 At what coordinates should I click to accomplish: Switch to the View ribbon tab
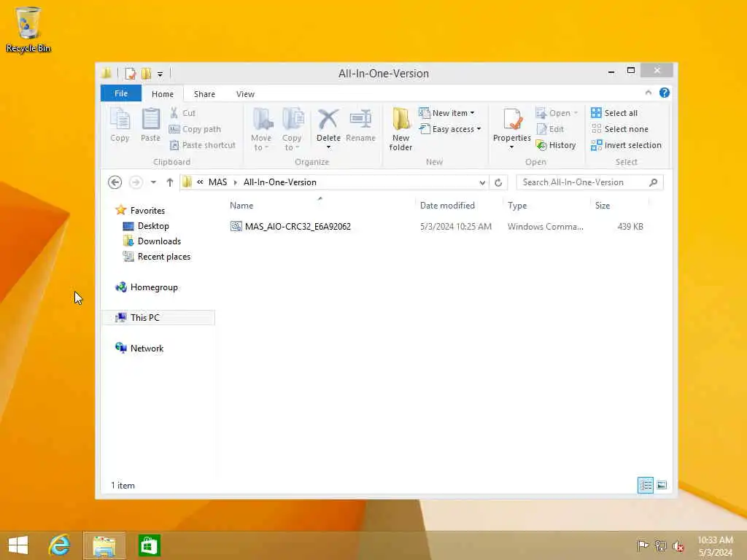tap(245, 94)
